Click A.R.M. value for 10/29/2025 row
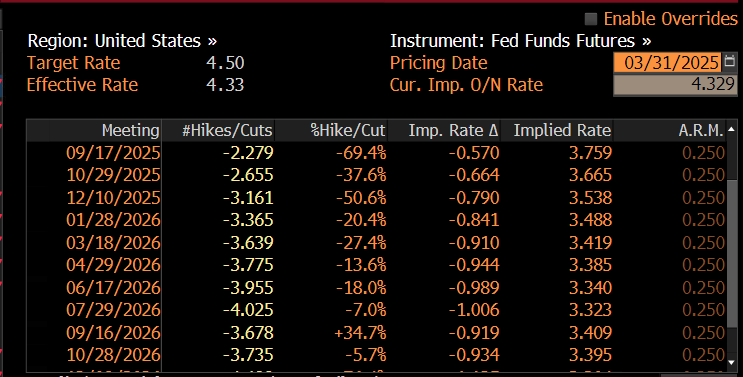Image resolution: width=743 pixels, height=377 pixels. click(703, 175)
